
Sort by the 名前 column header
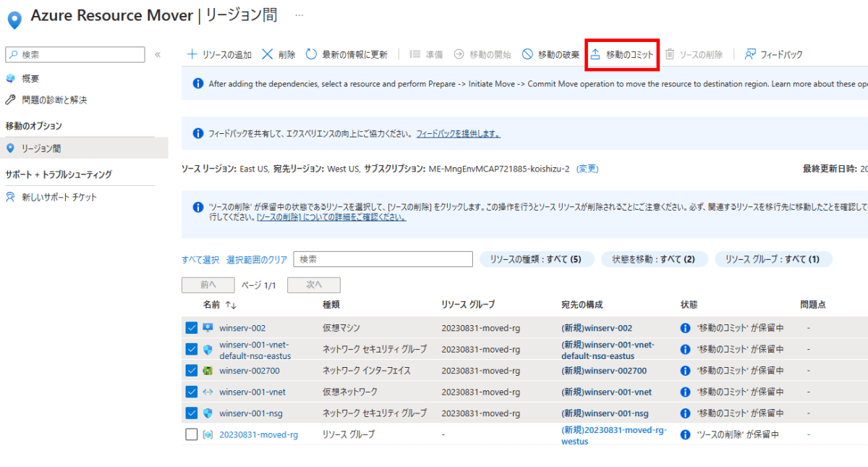(220, 306)
